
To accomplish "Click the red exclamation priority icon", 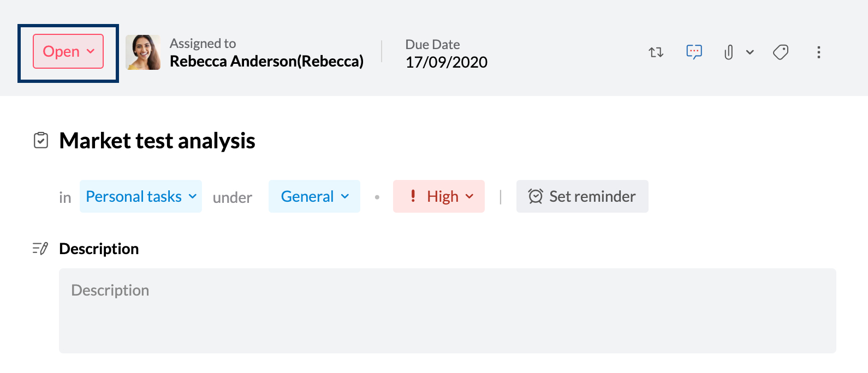I will click(413, 196).
